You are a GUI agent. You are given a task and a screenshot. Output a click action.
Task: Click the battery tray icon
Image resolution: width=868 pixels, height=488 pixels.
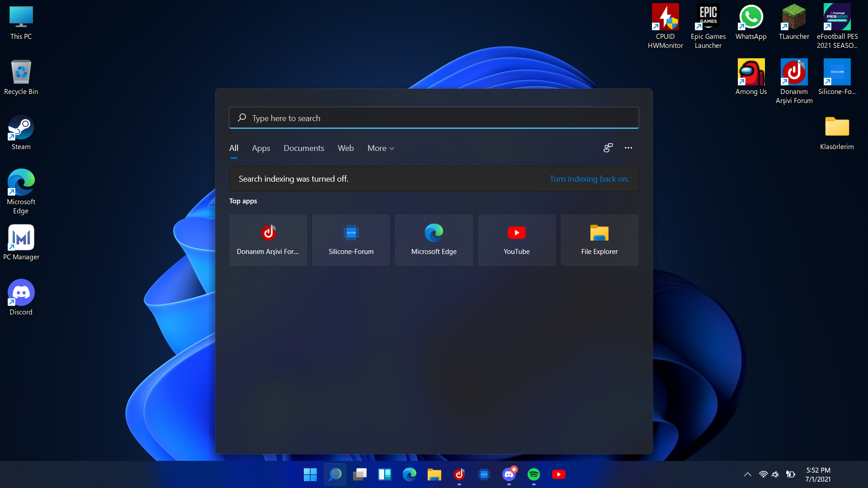[790, 474]
